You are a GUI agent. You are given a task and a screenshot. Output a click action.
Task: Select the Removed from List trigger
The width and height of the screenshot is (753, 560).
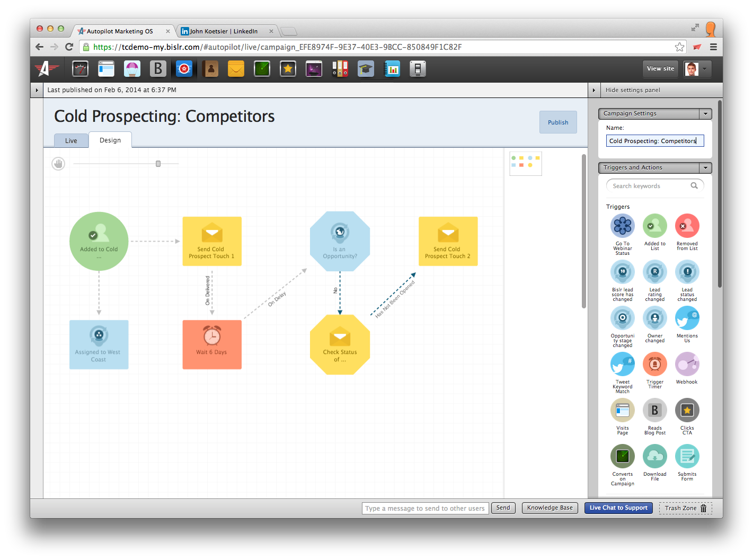tap(687, 226)
